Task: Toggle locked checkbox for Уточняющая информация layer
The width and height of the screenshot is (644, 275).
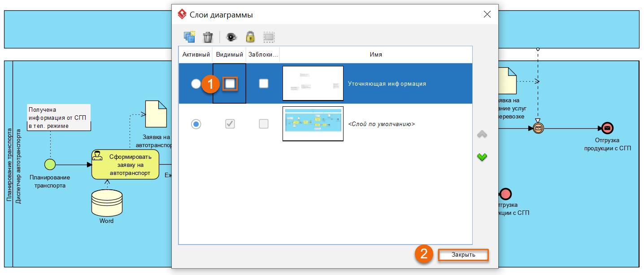Action: [264, 83]
